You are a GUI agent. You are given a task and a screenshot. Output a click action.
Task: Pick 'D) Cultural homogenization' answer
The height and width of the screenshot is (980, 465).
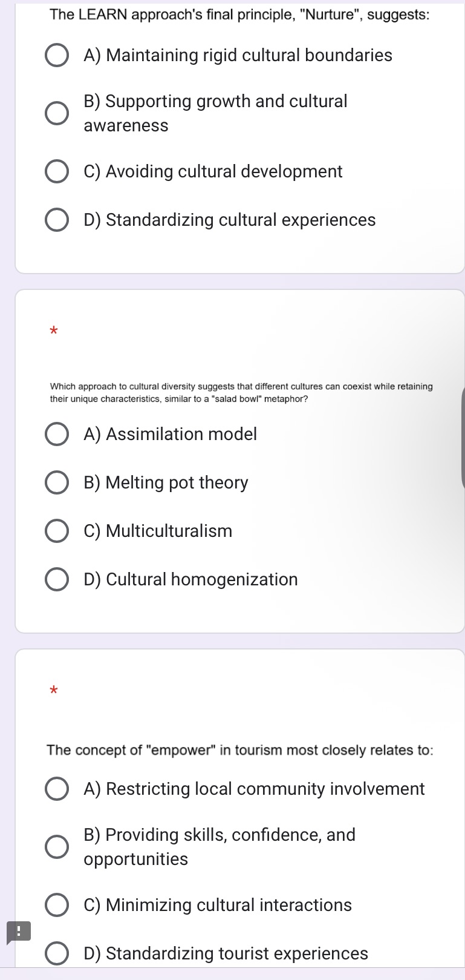coord(57,579)
